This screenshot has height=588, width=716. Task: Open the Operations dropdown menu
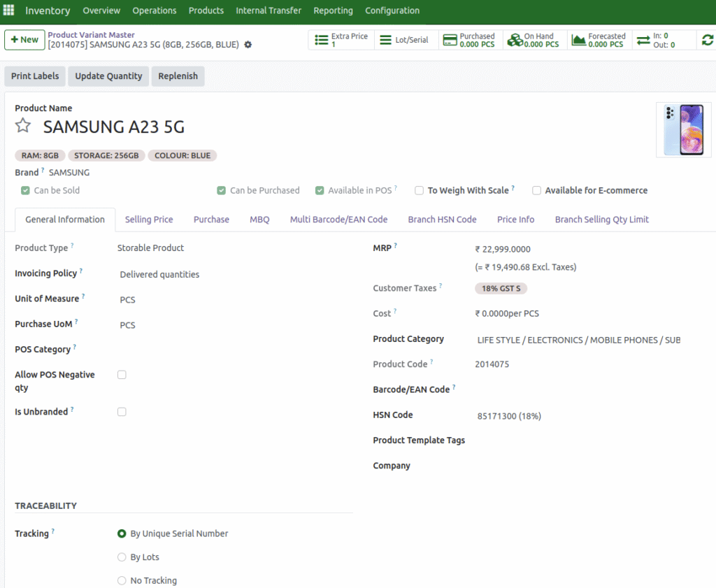[x=155, y=10]
